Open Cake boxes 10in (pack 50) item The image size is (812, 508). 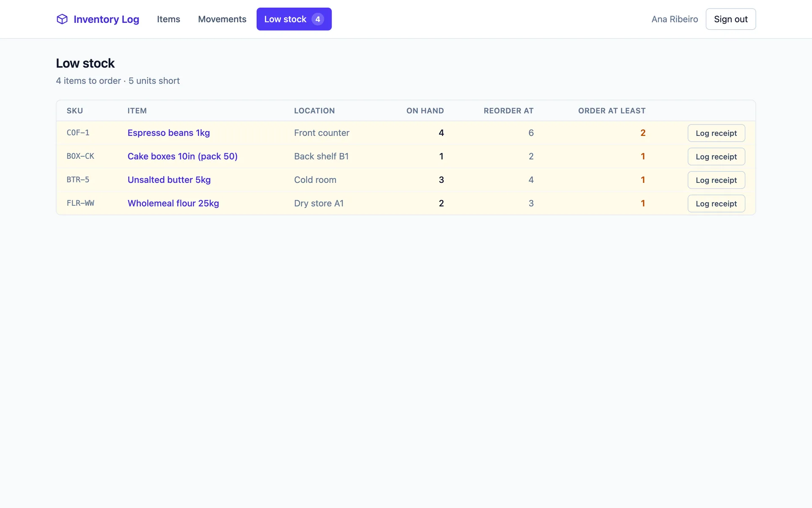coord(182,156)
